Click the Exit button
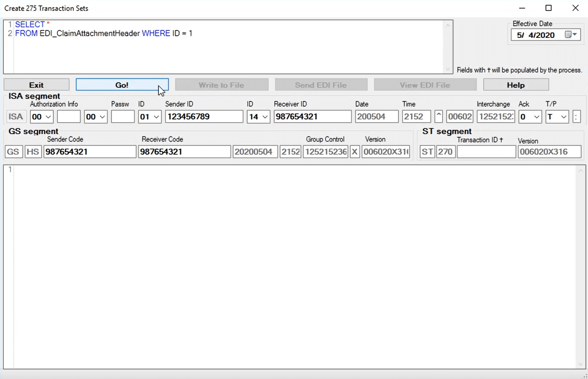Viewport: 588px width, 379px height. coord(36,85)
